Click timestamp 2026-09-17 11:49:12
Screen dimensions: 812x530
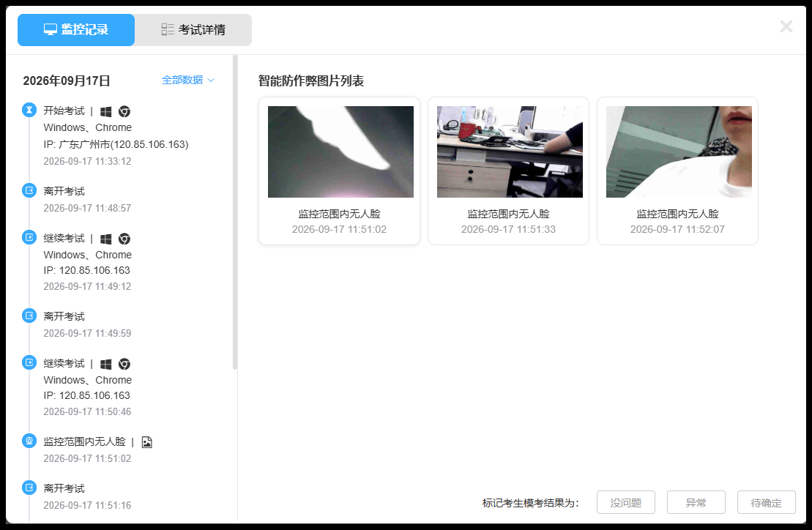(x=88, y=287)
